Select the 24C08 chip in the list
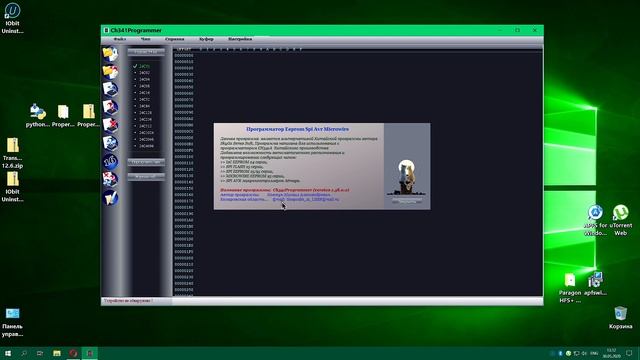640x360 pixels. tap(144, 86)
